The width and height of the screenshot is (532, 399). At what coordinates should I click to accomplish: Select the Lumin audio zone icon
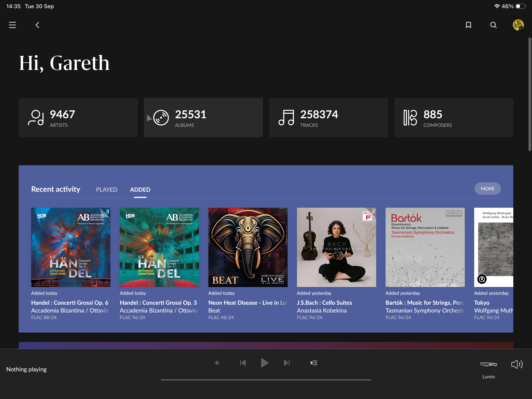[488, 364]
